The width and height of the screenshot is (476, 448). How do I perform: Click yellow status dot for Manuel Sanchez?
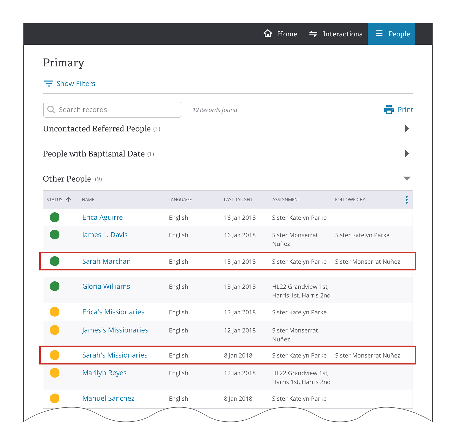(55, 398)
